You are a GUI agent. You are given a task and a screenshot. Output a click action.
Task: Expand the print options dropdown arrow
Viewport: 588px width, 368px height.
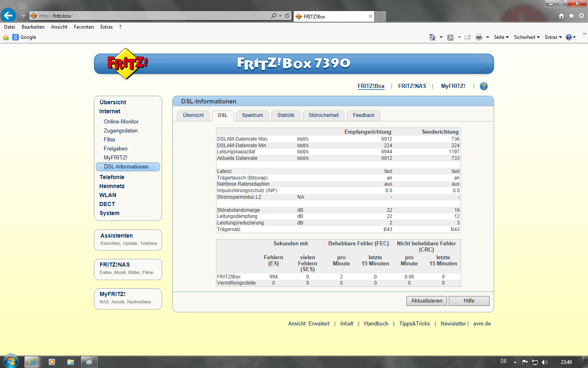pos(488,37)
